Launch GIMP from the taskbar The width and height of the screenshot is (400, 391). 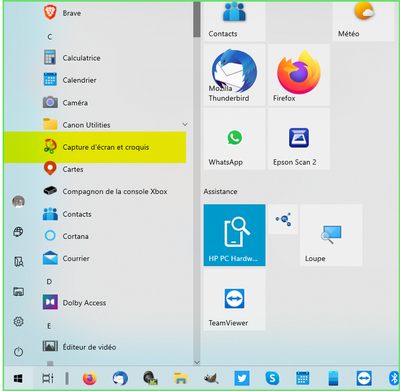pos(211,378)
